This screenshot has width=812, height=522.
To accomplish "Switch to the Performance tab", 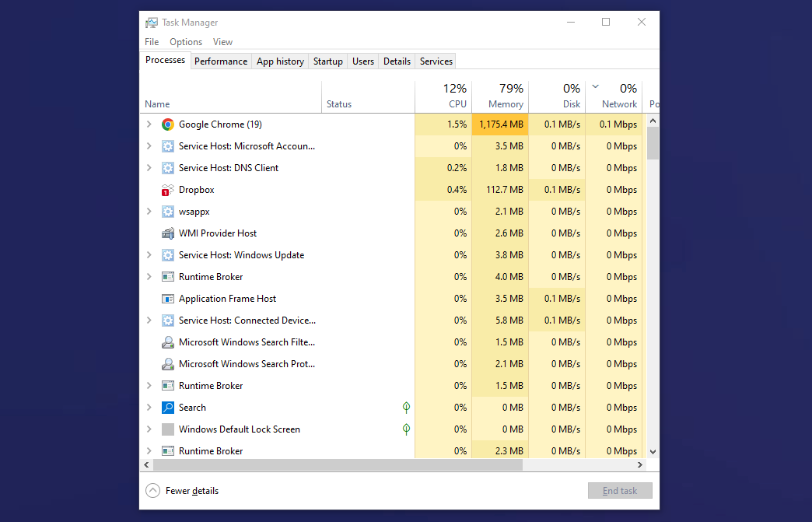I will tap(221, 61).
